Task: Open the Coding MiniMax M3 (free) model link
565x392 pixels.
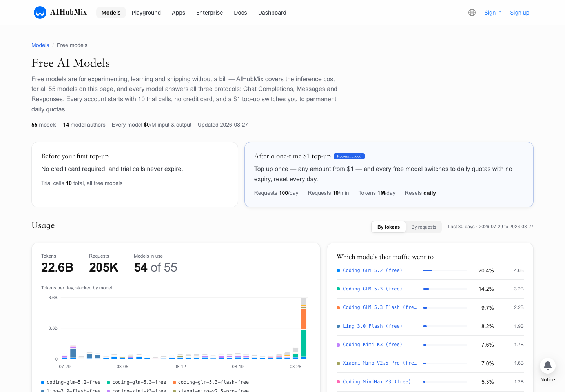Action: coord(377,382)
